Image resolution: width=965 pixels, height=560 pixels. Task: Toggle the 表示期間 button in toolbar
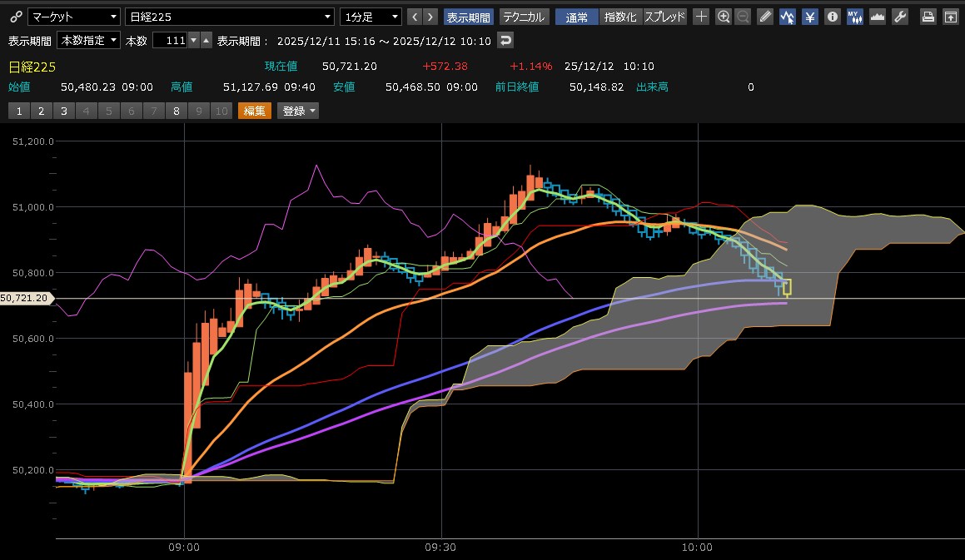coord(469,17)
